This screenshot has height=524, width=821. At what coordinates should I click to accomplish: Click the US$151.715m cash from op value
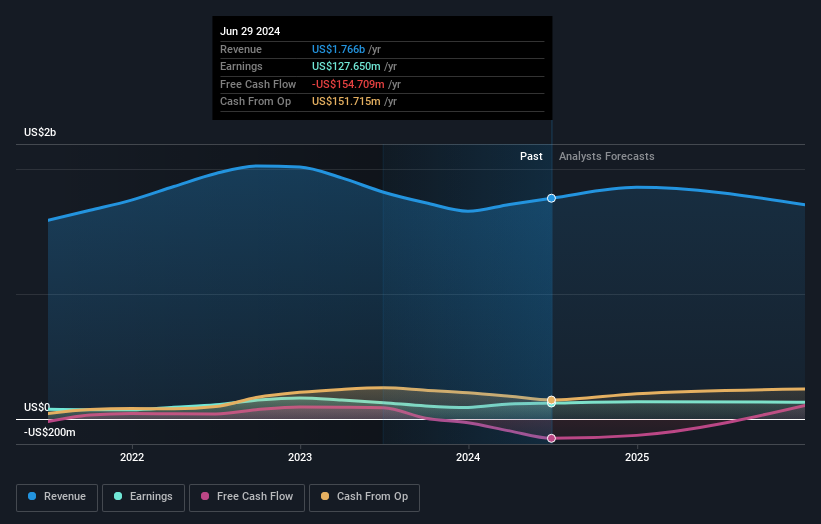346,102
